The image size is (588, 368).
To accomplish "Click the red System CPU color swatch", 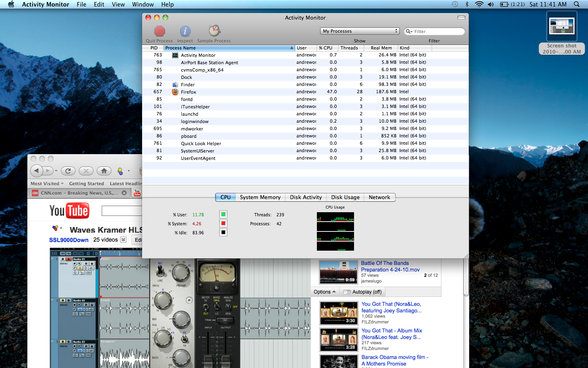I will pyautogui.click(x=223, y=223).
